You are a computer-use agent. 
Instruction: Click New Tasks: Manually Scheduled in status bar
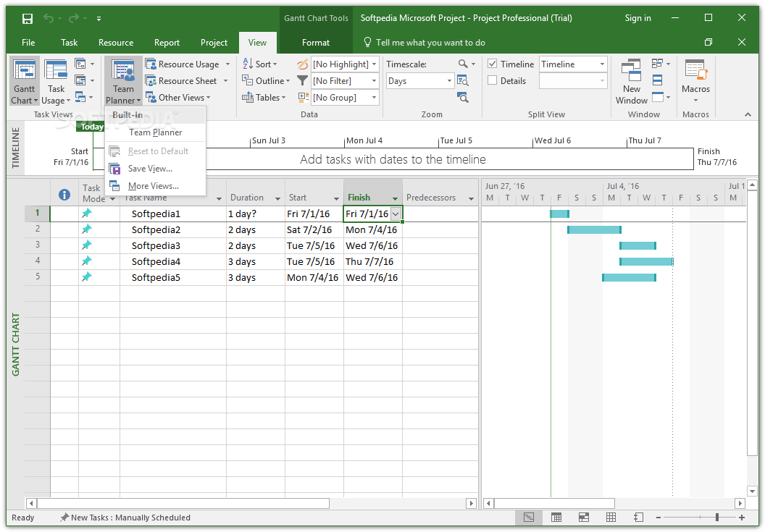click(125, 518)
